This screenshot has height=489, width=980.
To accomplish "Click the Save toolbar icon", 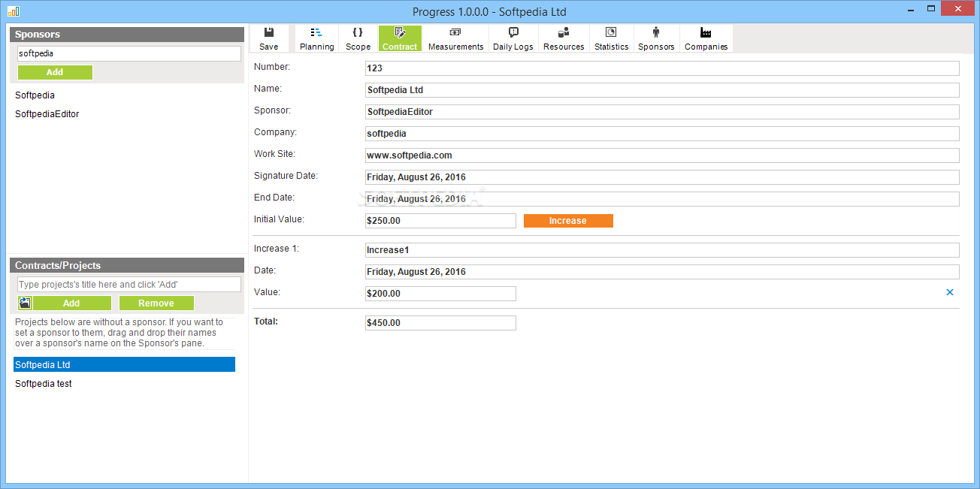I will [x=268, y=38].
